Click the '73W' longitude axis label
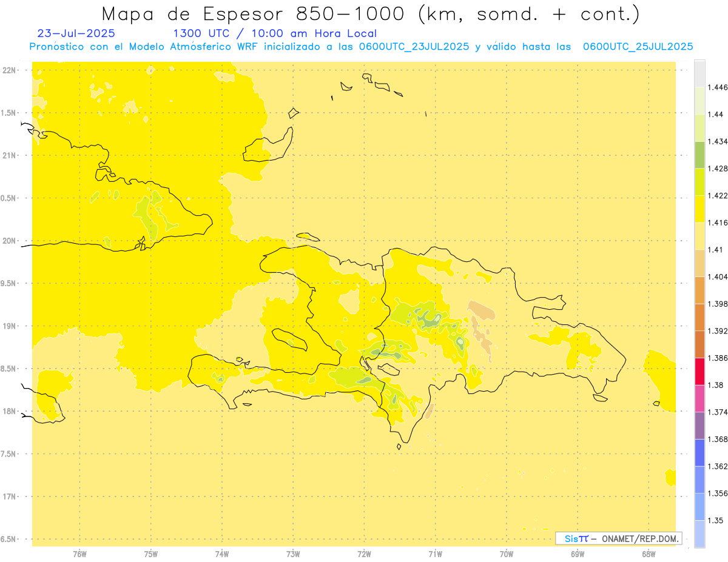Viewport: 728px width, 562px height. pos(293,554)
